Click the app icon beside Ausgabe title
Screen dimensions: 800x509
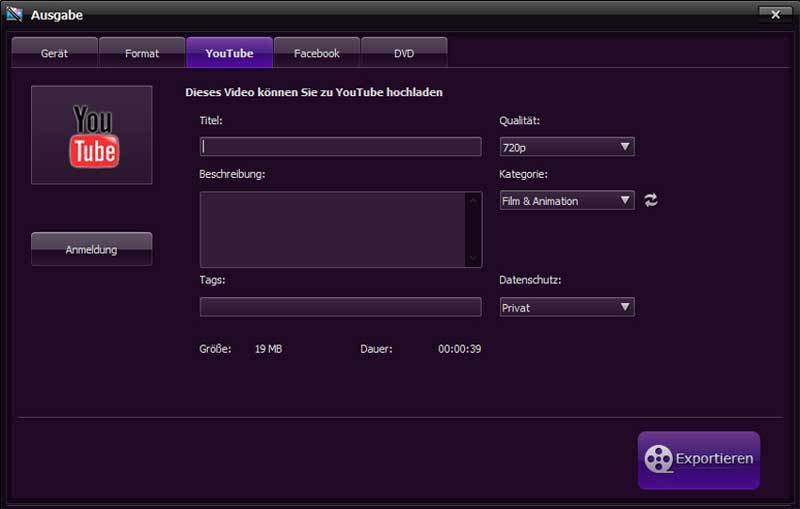[x=14, y=14]
